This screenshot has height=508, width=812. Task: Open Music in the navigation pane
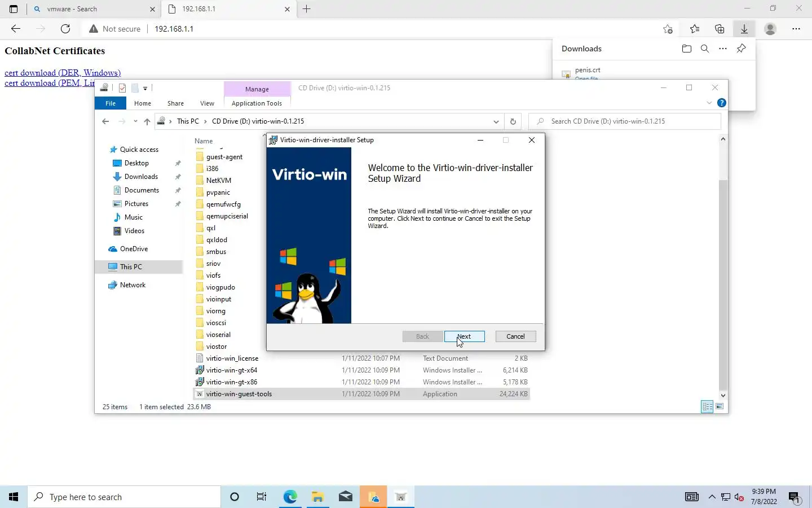(133, 217)
